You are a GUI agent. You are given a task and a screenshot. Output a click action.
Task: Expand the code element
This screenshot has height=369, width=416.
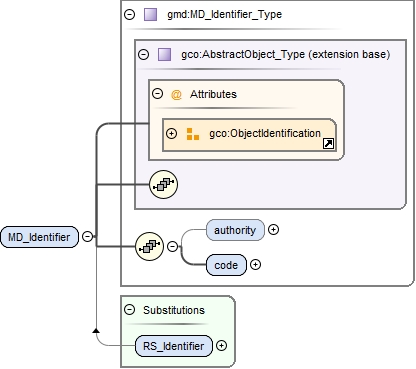click(255, 264)
